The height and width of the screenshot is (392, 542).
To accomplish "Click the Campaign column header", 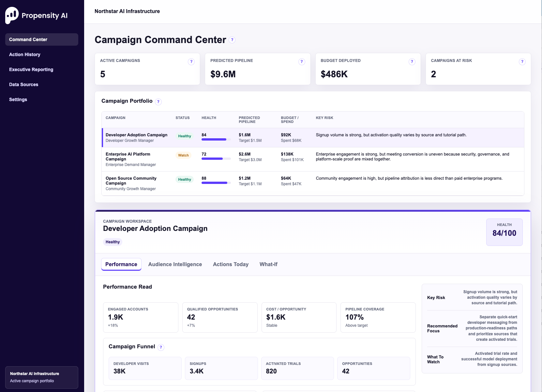I will [115, 118].
